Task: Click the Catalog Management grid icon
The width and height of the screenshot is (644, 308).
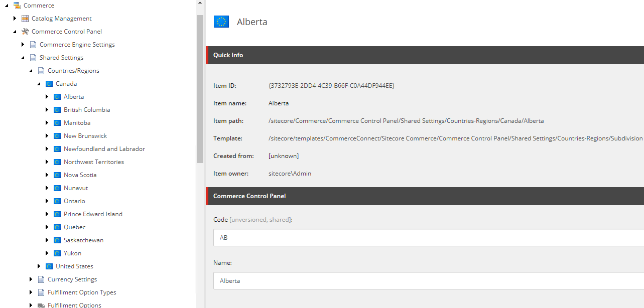Action: (25, 19)
